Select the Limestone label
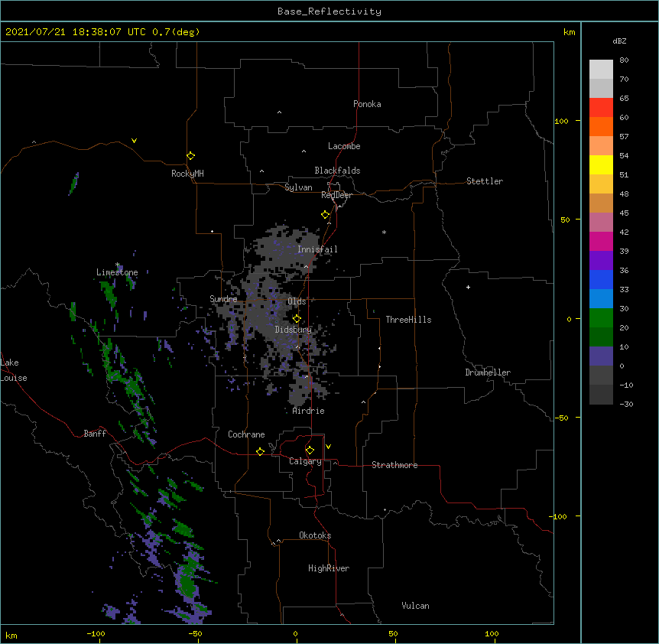Image resolution: width=659 pixels, height=644 pixels. pos(117,272)
